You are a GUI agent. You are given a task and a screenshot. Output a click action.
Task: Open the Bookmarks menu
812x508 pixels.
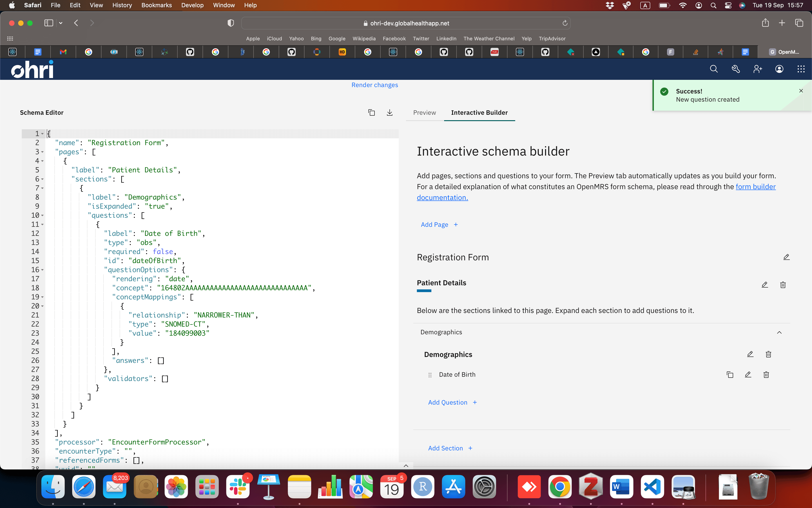[x=156, y=5]
